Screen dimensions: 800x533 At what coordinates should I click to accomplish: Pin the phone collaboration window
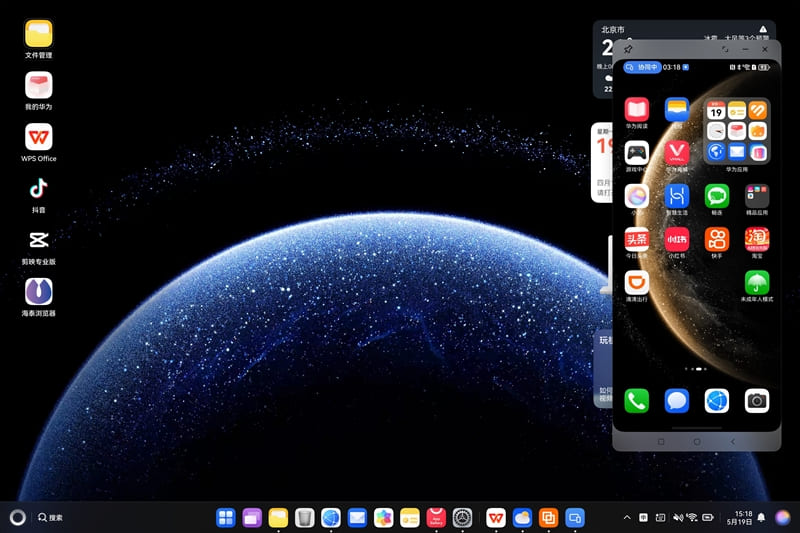point(628,49)
